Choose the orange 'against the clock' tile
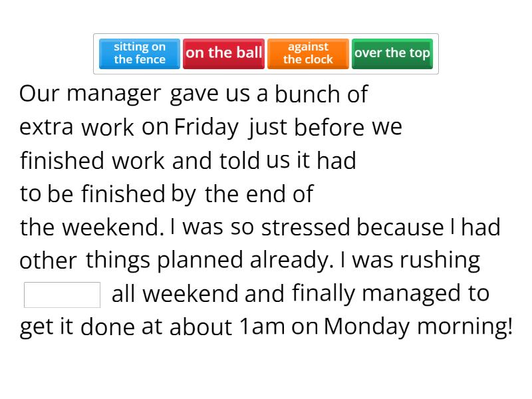This screenshot has height=399, width=532. 308,53
